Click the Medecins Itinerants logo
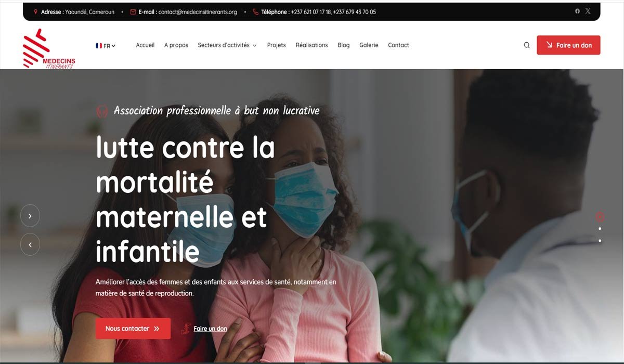 [x=49, y=49]
